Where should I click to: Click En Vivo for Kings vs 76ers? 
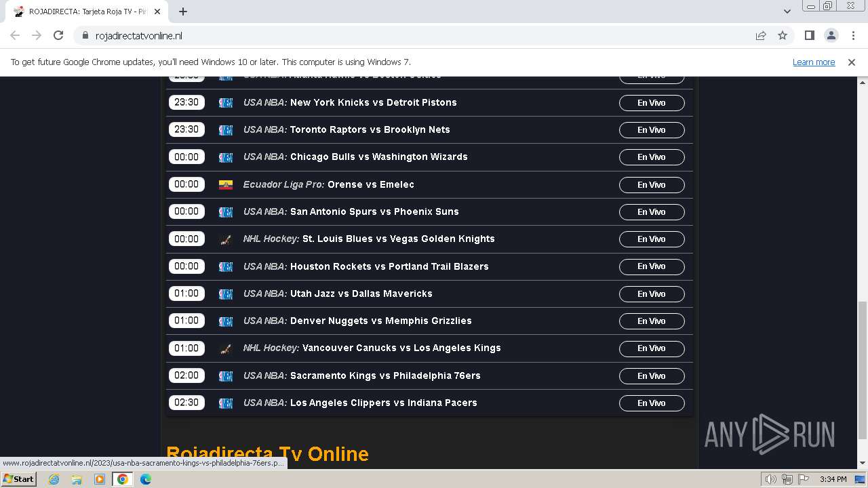pos(652,376)
